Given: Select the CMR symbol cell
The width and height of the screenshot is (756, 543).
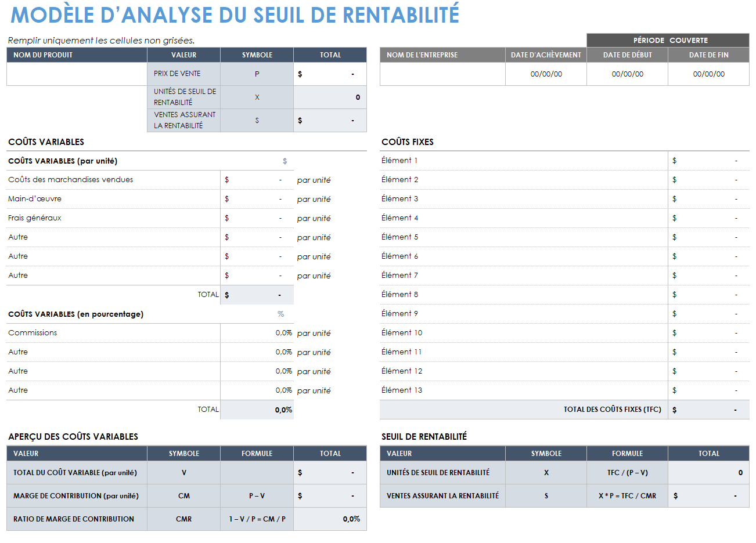Looking at the screenshot, I should coord(183,519).
